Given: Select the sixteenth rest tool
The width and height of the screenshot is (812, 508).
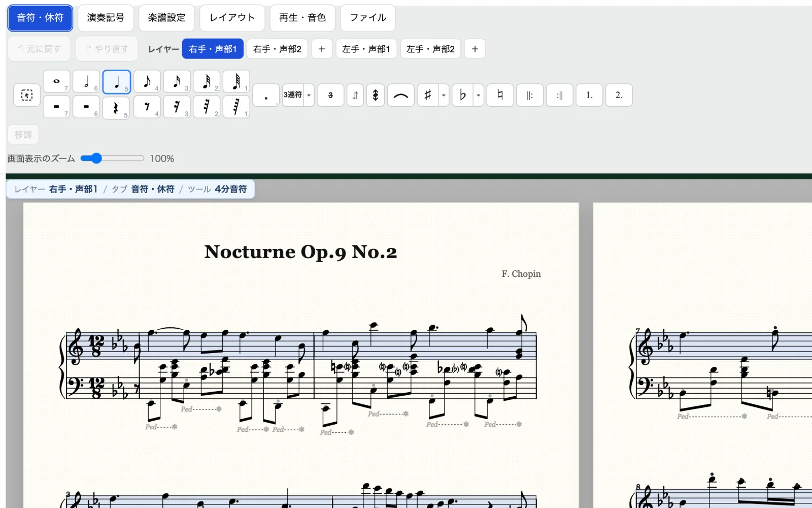Looking at the screenshot, I should pos(177,107).
